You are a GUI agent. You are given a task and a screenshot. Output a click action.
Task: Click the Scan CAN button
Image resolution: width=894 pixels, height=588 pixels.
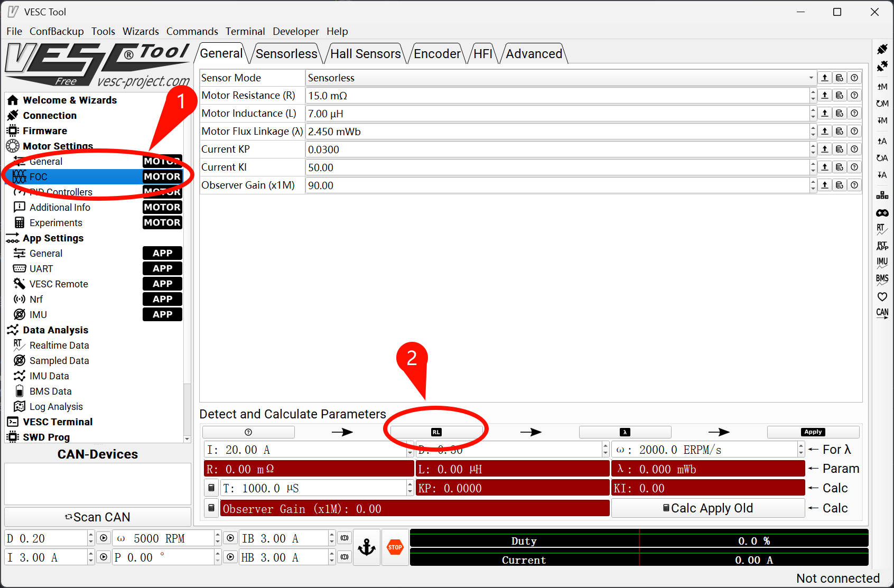tap(98, 517)
